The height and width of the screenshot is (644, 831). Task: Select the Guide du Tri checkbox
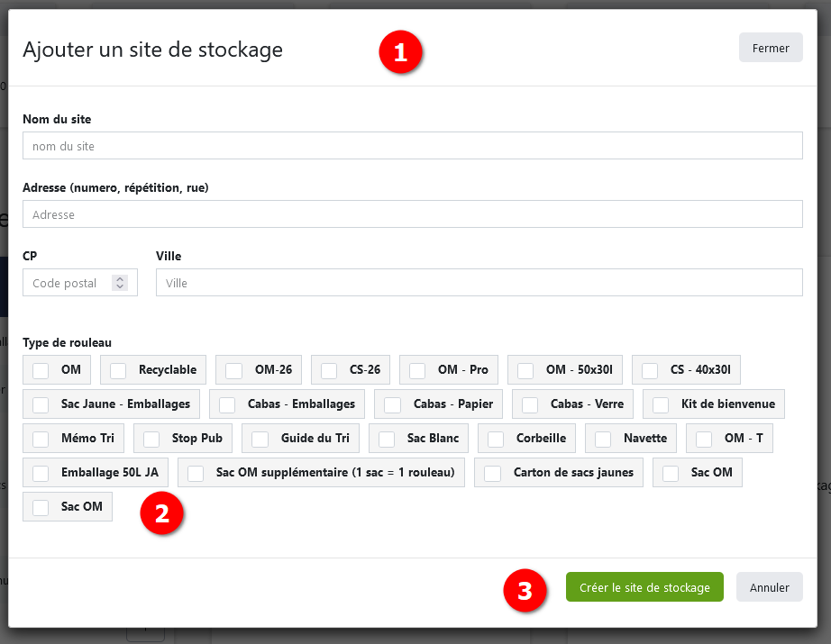click(260, 439)
